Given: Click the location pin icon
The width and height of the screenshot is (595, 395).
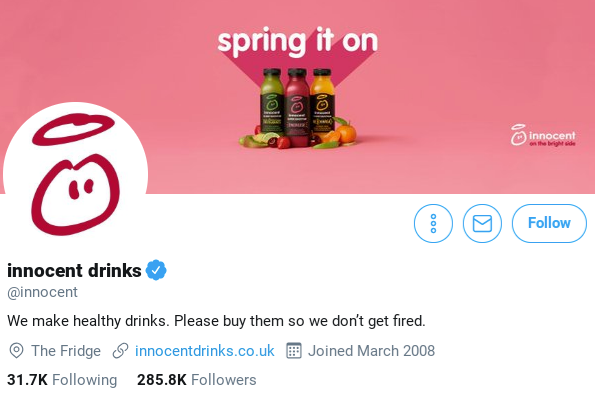Looking at the screenshot, I should [x=16, y=351].
